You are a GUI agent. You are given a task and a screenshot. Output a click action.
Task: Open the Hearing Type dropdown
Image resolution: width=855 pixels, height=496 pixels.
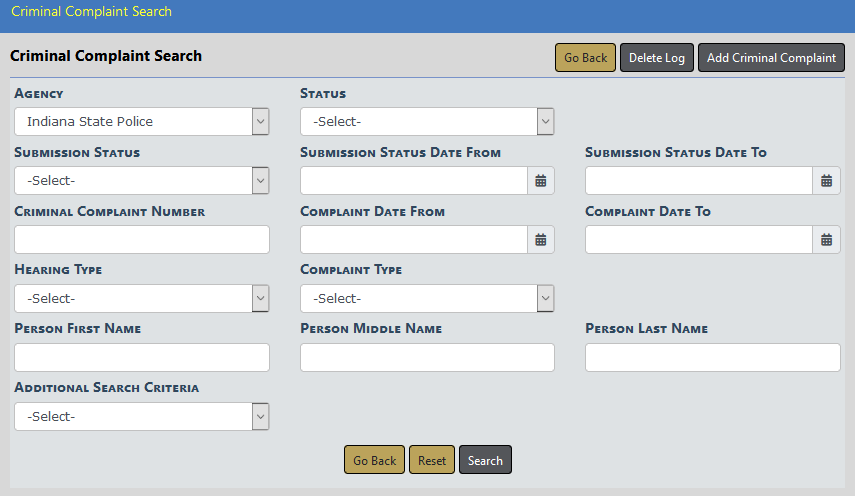(142, 299)
